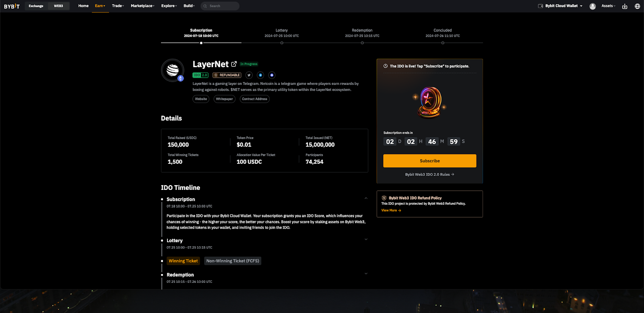The width and height of the screenshot is (644, 313).
Task: Expand the Redemption timeline section
Action: pyautogui.click(x=366, y=274)
